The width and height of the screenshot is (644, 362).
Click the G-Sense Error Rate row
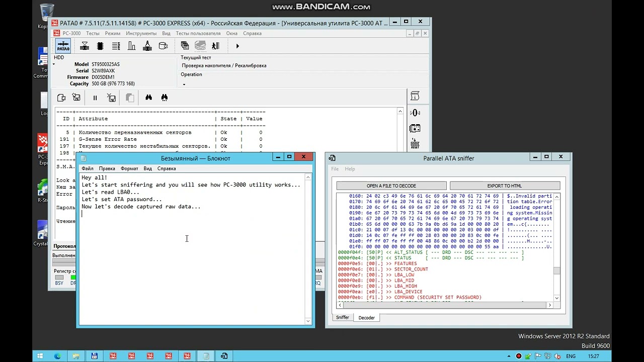pos(160,139)
